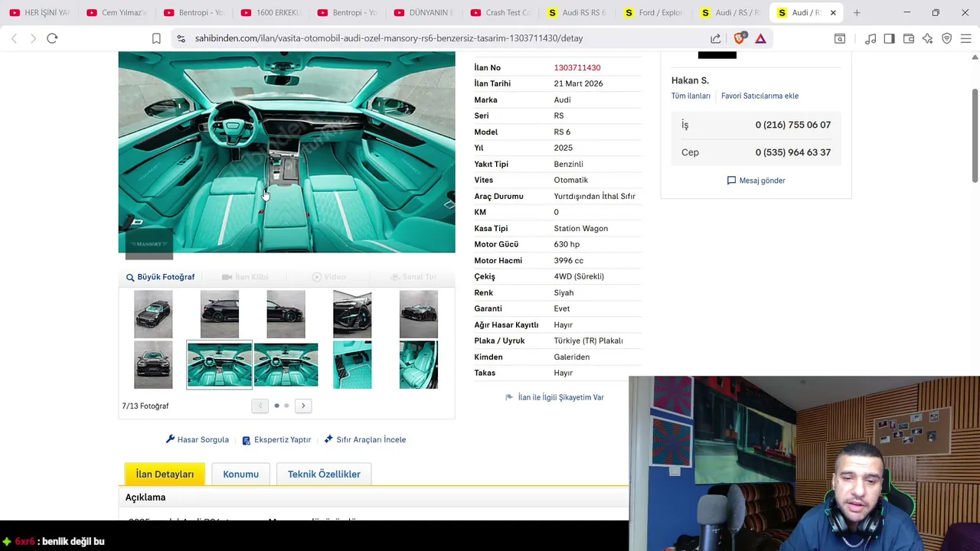Select second black car side thumbnail
Image resolution: width=980 pixels, height=551 pixels.
tap(286, 315)
